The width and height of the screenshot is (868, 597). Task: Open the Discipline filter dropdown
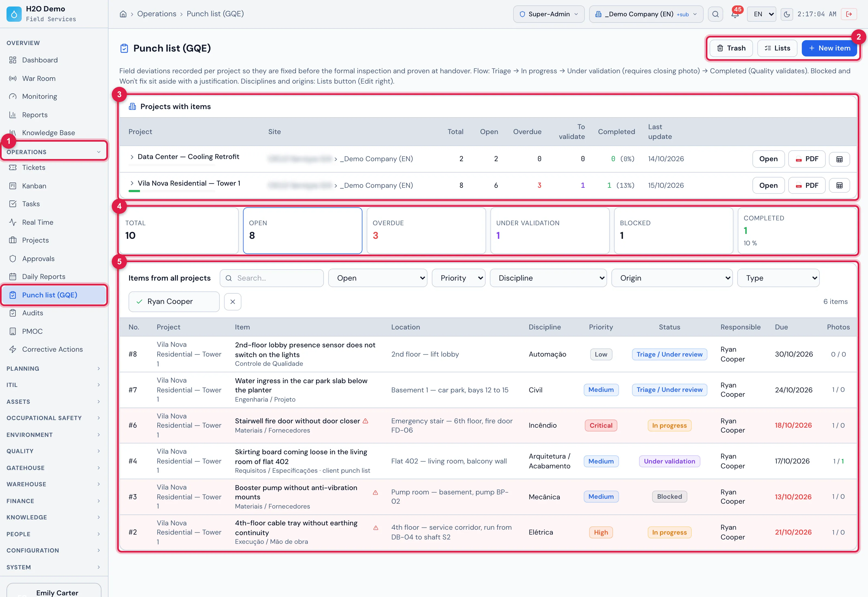click(x=548, y=278)
